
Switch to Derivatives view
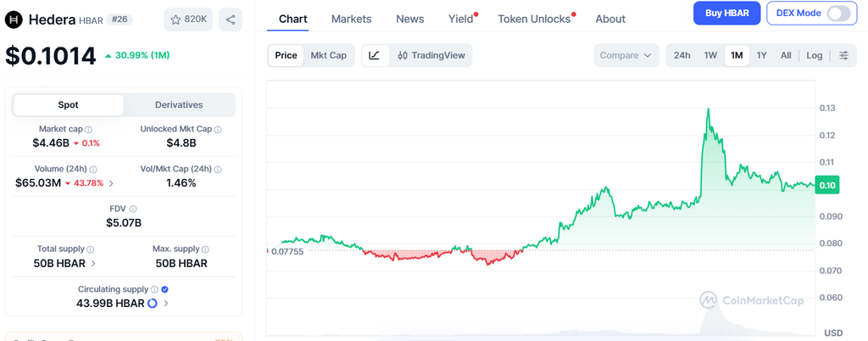[179, 104]
